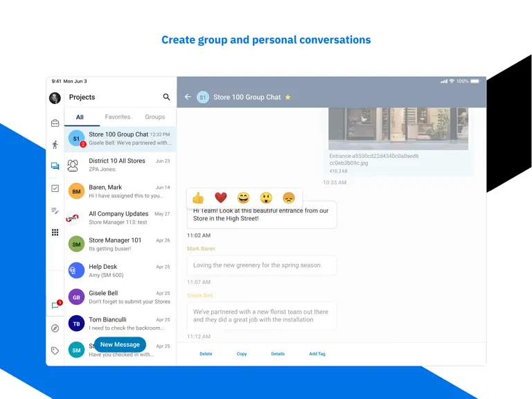The height and width of the screenshot is (399, 532).
Task: Open the apps grid sidebar icon
Action: point(55,233)
